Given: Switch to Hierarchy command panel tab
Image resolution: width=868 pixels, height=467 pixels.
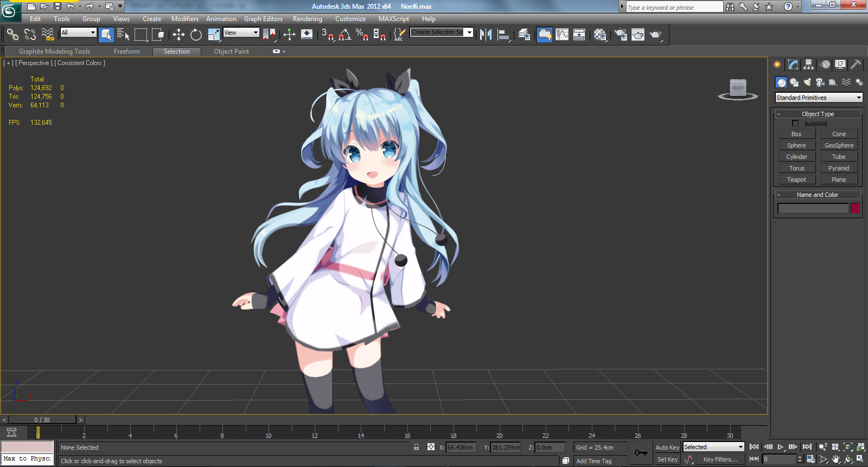Looking at the screenshot, I should (x=809, y=65).
